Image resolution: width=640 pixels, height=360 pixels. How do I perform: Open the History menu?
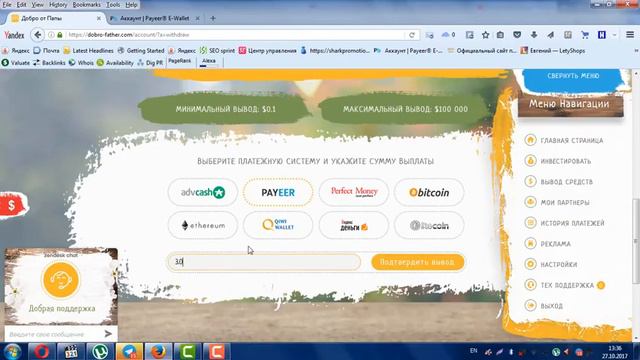(58, 4)
